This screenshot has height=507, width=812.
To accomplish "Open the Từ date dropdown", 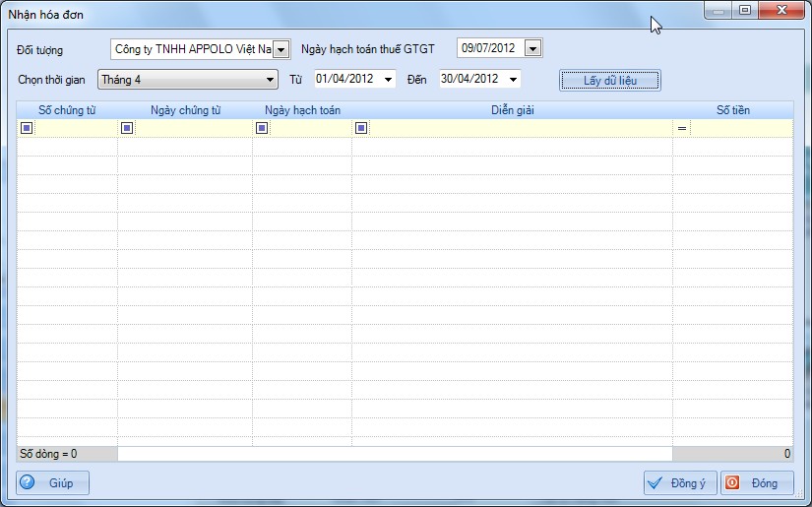I will [388, 79].
